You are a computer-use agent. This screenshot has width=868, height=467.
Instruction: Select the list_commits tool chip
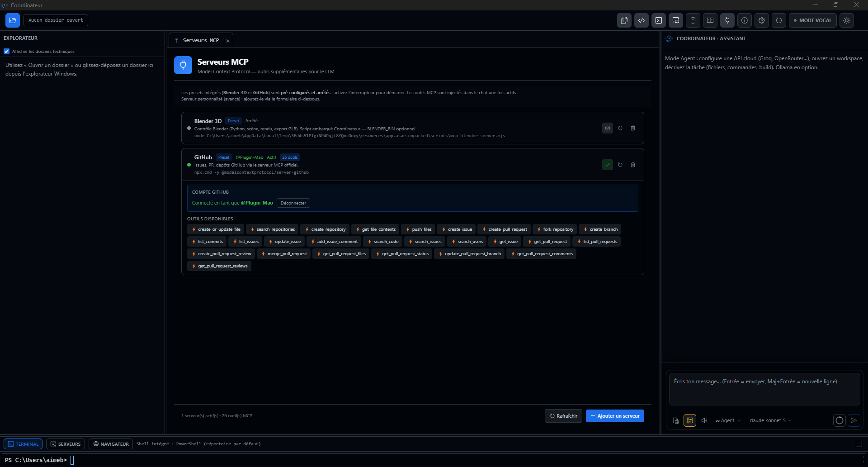coord(207,242)
